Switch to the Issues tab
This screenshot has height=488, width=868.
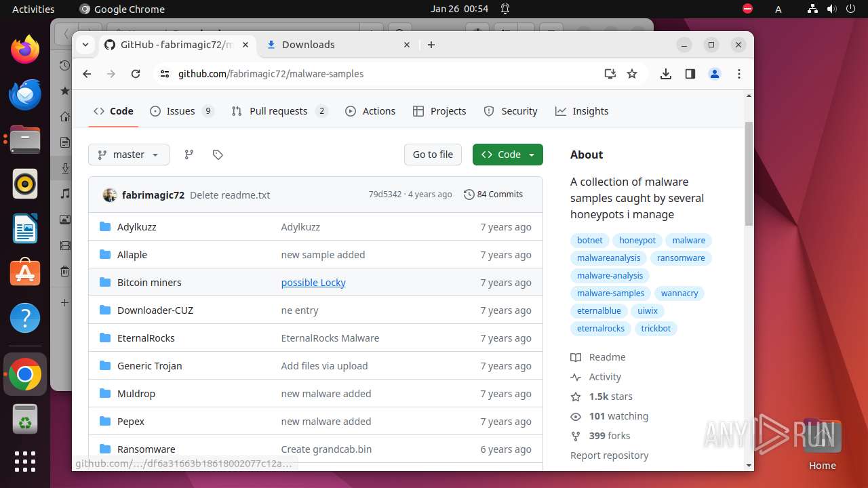coord(181,111)
